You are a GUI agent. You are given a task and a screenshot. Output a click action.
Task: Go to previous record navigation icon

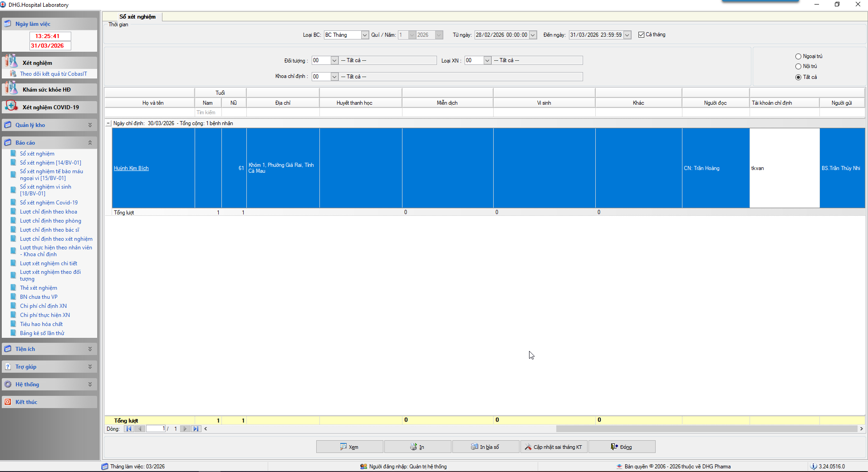(140, 428)
